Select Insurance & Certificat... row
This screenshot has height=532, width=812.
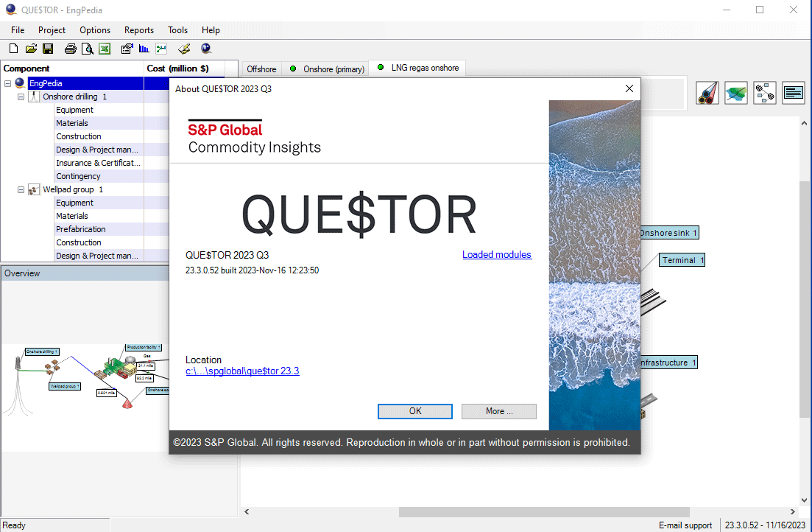(98, 163)
